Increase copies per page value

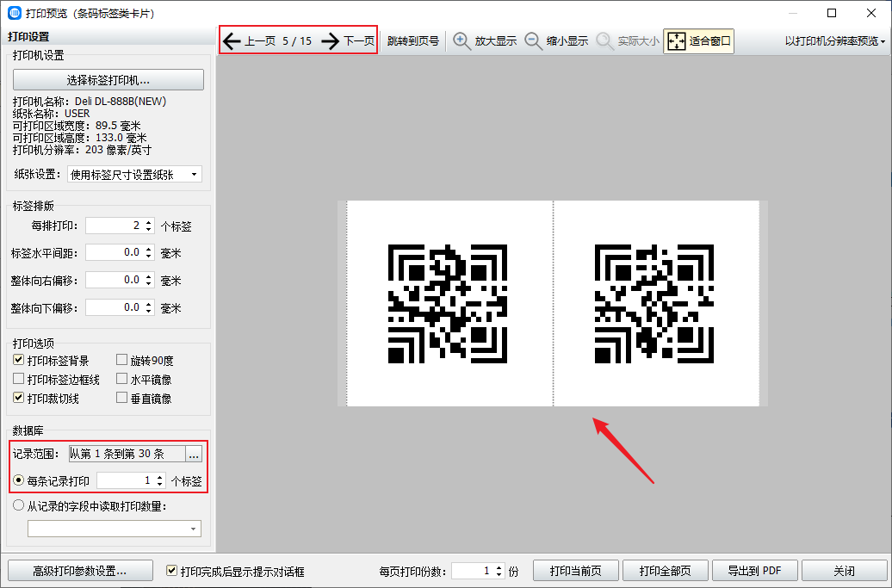click(x=499, y=567)
